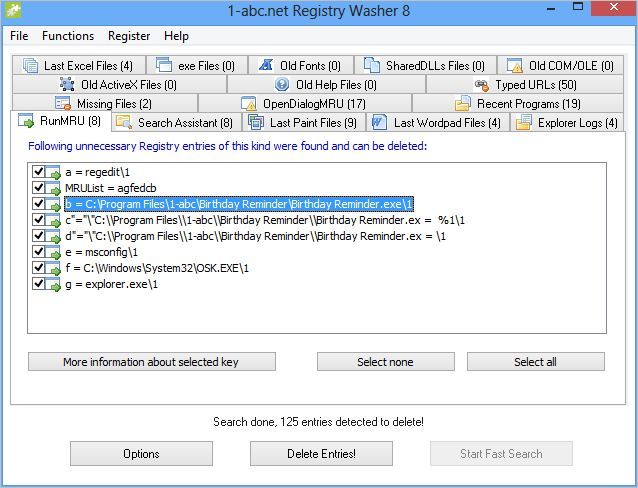Select the 'd"=' Birthday Reminder entry text
The width and height of the screenshot is (638, 488).
coord(256,236)
